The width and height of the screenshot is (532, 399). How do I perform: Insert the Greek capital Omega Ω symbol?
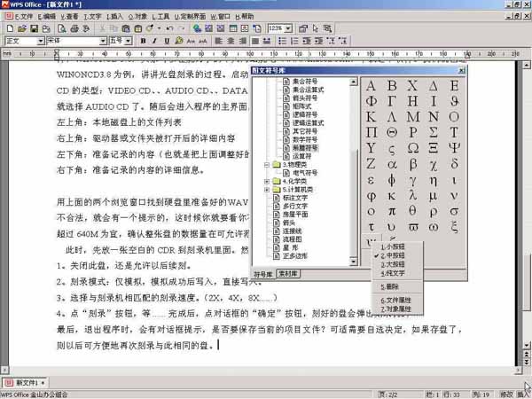(x=413, y=148)
